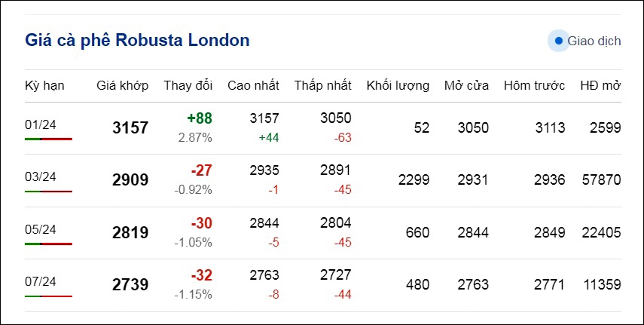Open the Giá cà phê Robusta London heading

tap(137, 40)
